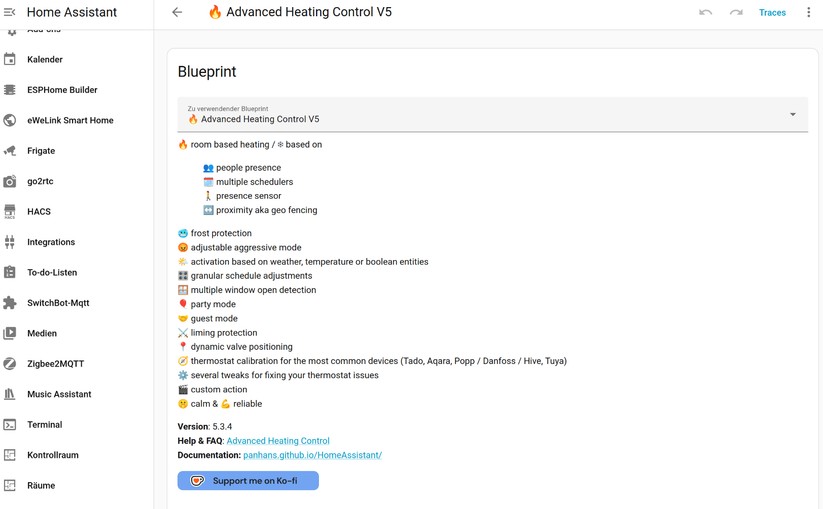Click the Kontrollraum floorplan icon
823x509 pixels.
click(x=9, y=455)
